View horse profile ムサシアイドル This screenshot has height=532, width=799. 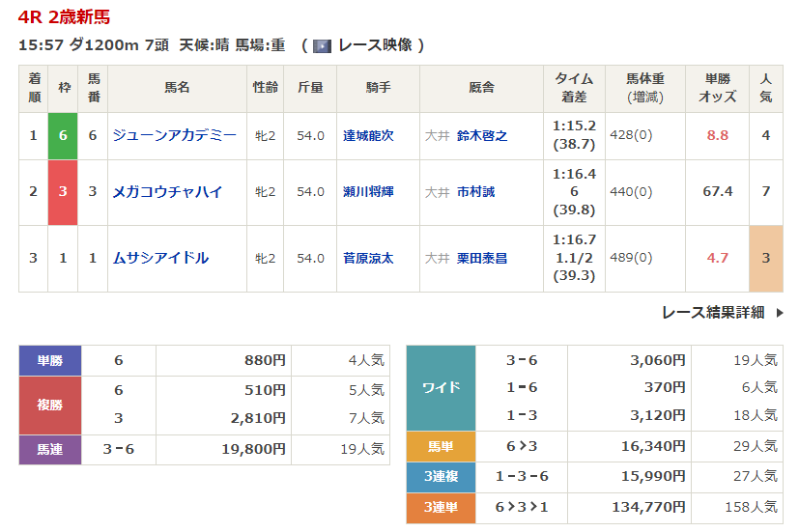tap(160, 259)
